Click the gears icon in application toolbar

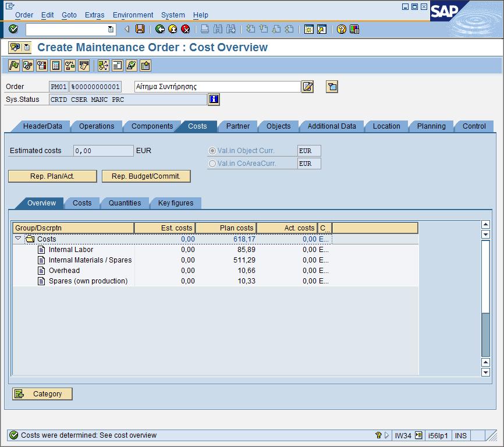coord(28,66)
